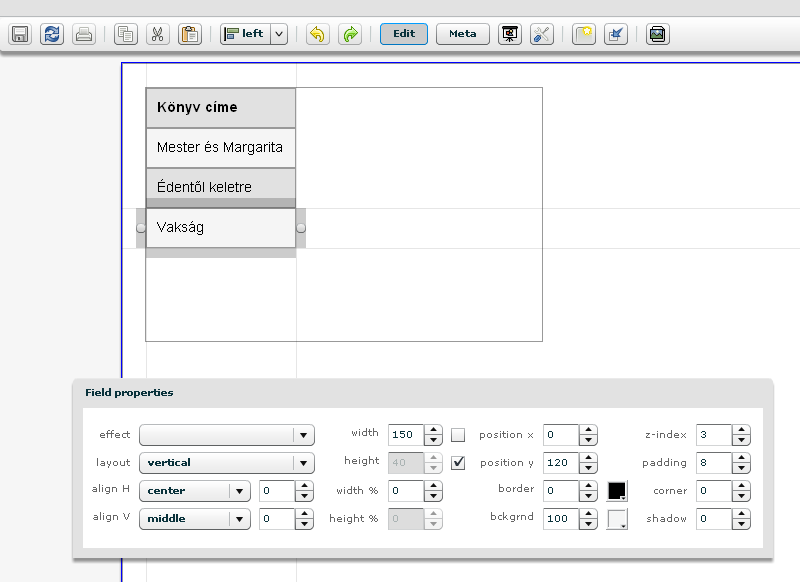Click the Paste clipboard icon
Screen dimensions: 800x582
pyautogui.click(x=189, y=34)
